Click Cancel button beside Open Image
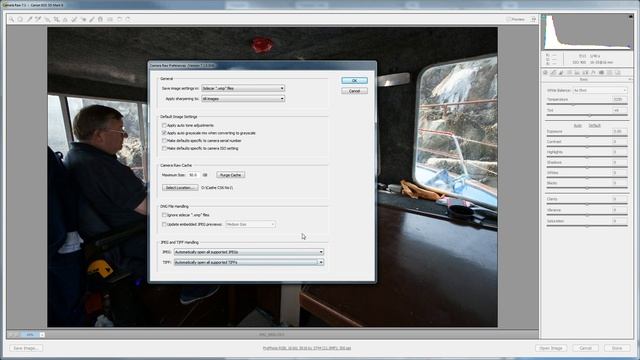 585,348
